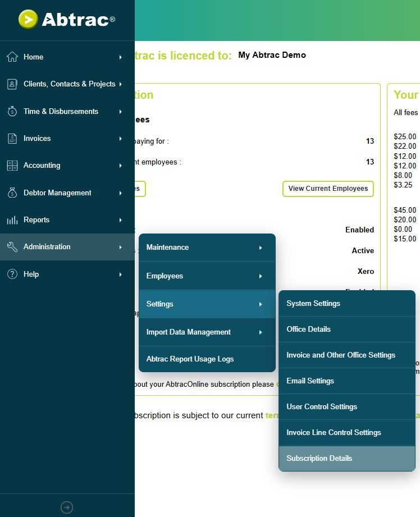Open the Maintenance submenu entry
Image resolution: width=420 pixels, height=517 pixels.
pyautogui.click(x=207, y=248)
